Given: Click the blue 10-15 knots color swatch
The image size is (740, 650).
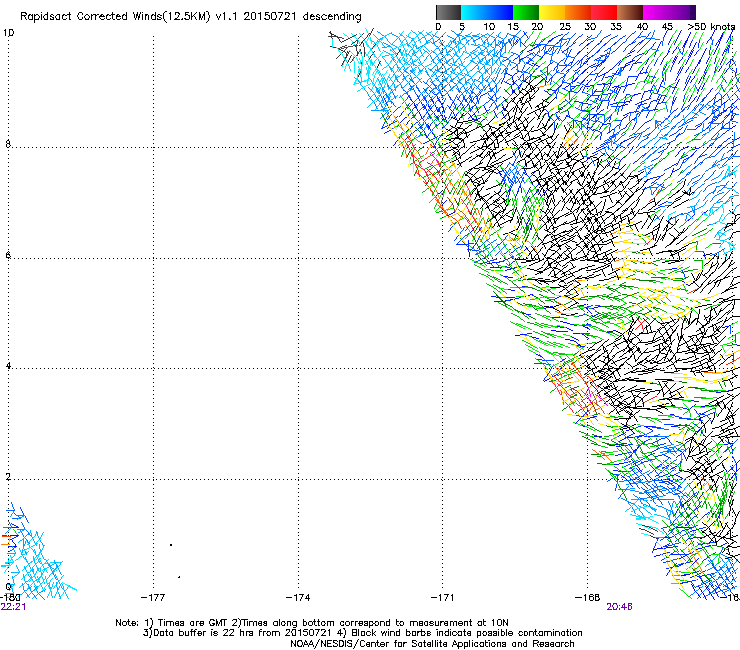Looking at the screenshot, I should click(x=500, y=12).
